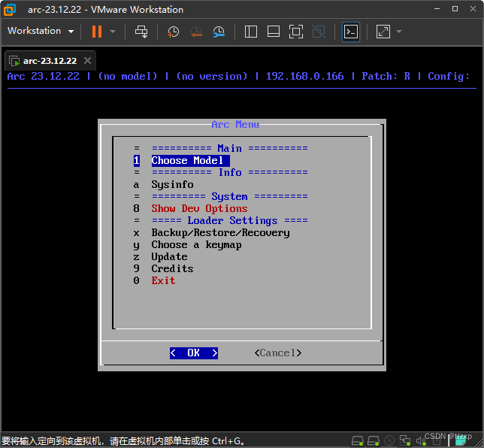484x448 pixels.
Task: Maximize the VMware Workstation window
Action: point(455,9)
